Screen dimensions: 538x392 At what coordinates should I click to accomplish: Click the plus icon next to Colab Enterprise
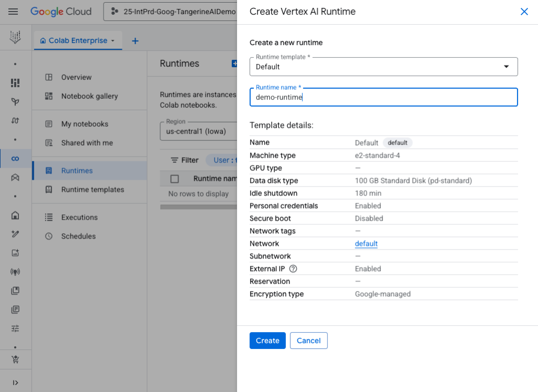point(135,41)
